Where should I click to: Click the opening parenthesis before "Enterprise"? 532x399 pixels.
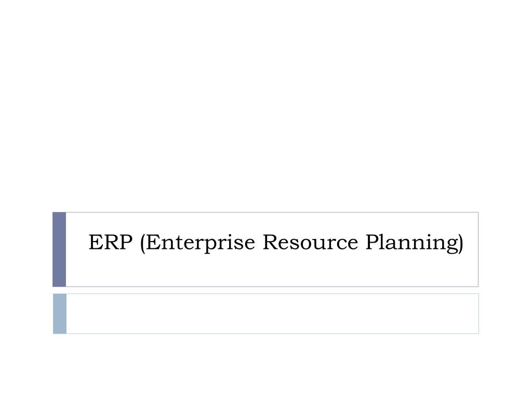[x=143, y=243]
